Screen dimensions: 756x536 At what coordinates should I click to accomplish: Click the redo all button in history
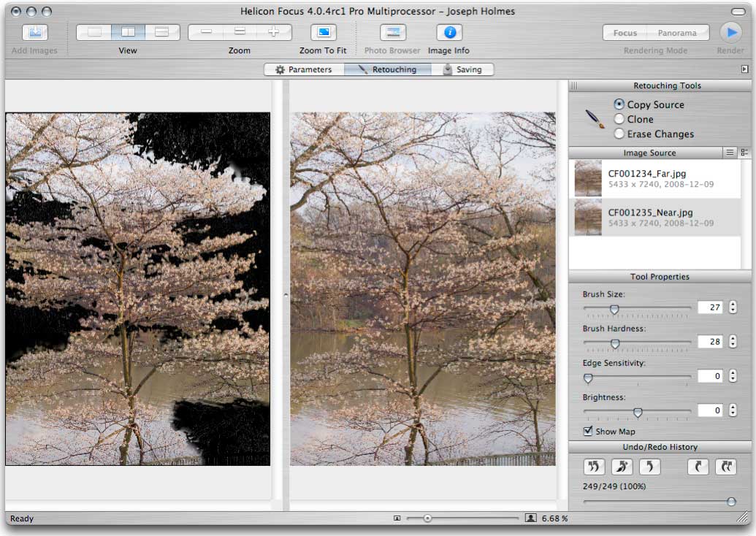726,467
